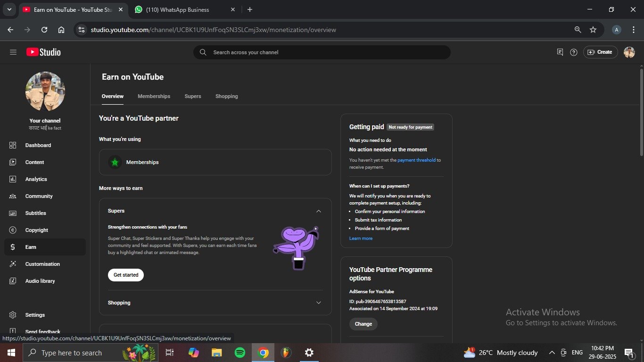Screen dimensions: 644x362
Task: Reload the current page
Action: 44,30
